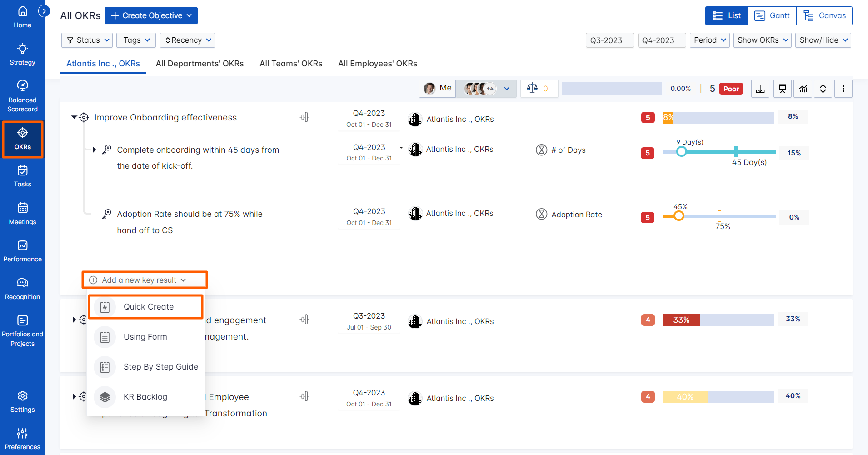
Task: Click the analytics chart icon in the toolbar
Action: click(803, 88)
